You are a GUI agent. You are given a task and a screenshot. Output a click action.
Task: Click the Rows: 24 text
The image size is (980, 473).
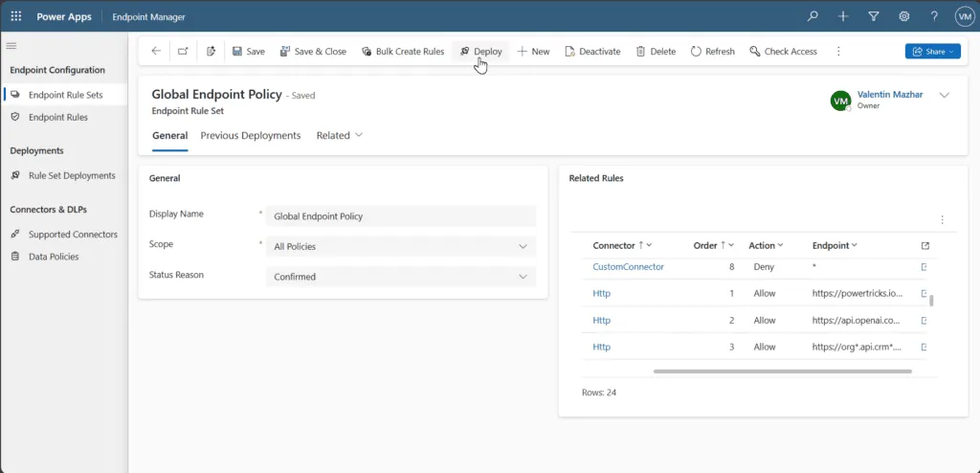[599, 393]
